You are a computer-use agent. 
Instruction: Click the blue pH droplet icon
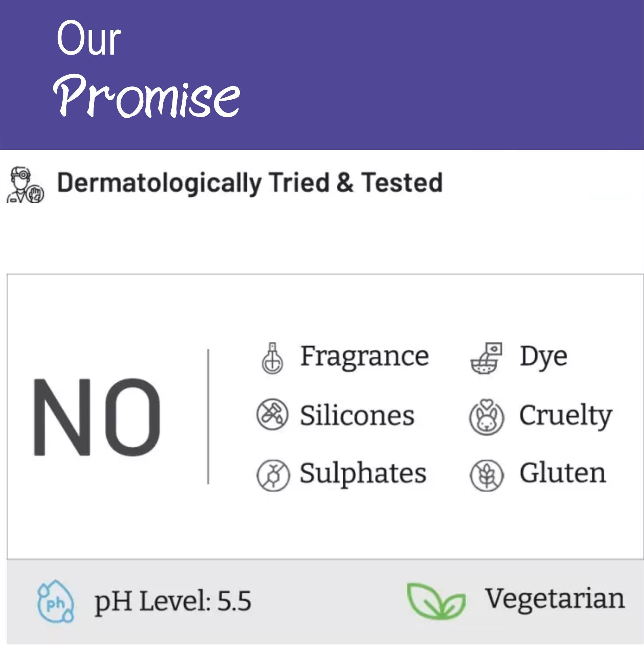click(55, 602)
